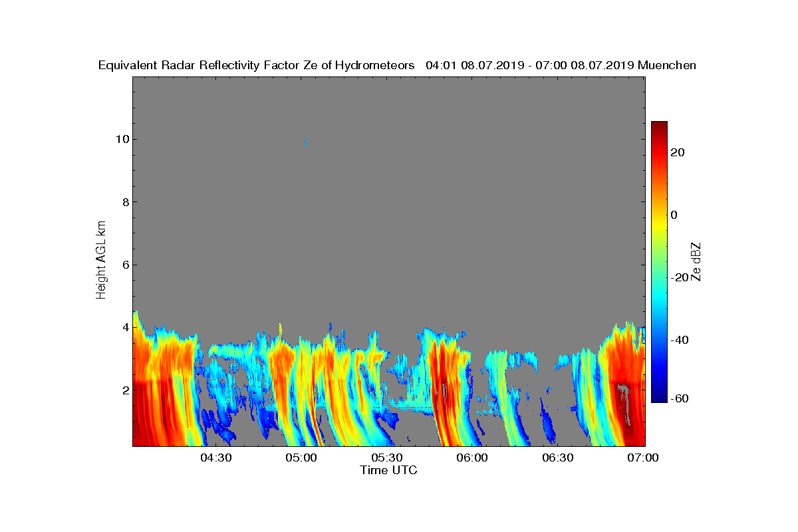Click the 'Ze dBZ' colorbar label
This screenshot has width=798, height=532.
tap(697, 261)
